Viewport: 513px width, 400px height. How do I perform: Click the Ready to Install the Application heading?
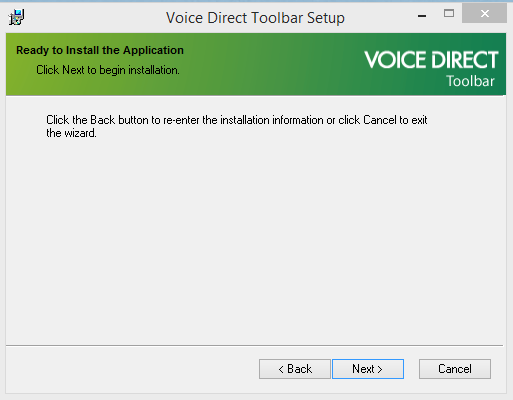pyautogui.click(x=100, y=50)
